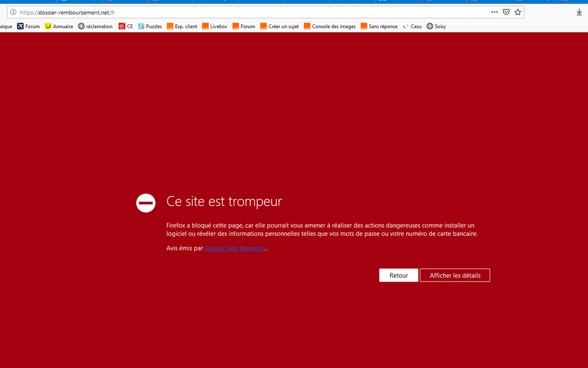The height and width of the screenshot is (368, 588).
Task: Click the text "Avis émis par"
Action: pyautogui.click(x=184, y=248)
